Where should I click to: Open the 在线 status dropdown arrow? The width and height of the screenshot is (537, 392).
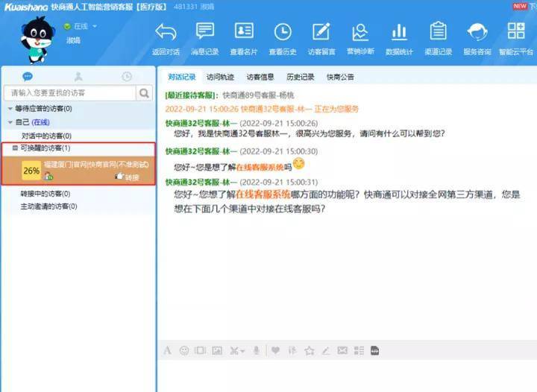pyautogui.click(x=95, y=26)
